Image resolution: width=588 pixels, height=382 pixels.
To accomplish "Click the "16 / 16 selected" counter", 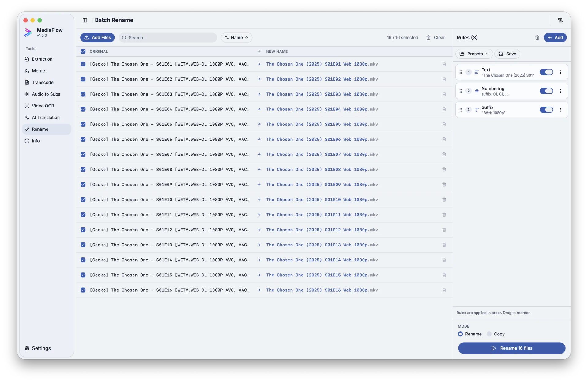I will [402, 38].
